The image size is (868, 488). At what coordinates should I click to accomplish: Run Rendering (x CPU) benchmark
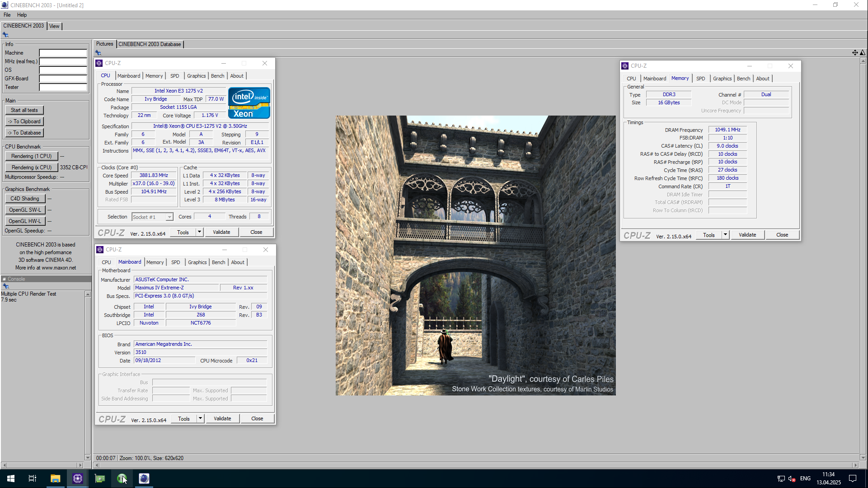(32, 167)
